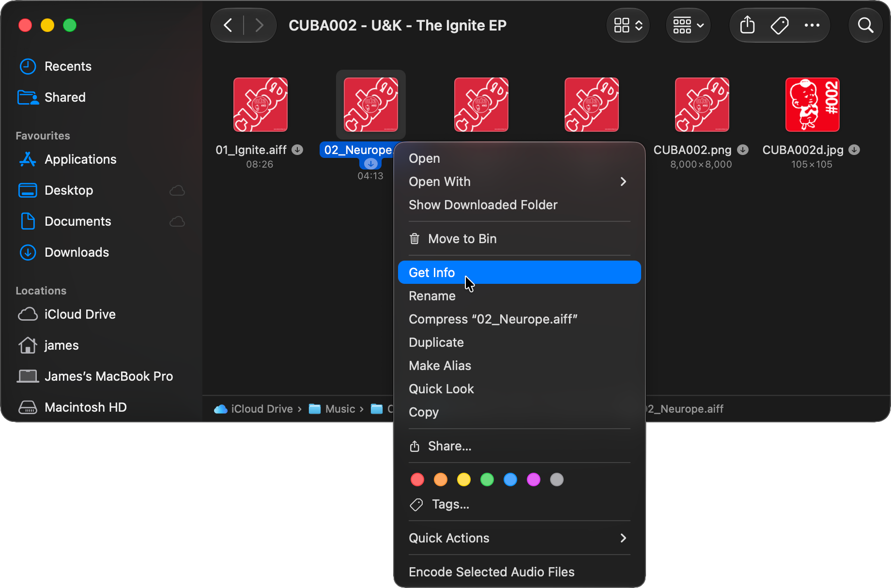This screenshot has height=588, width=891.
Task: Select the CUBA002d.jpg image thumbnail
Action: pos(813,105)
